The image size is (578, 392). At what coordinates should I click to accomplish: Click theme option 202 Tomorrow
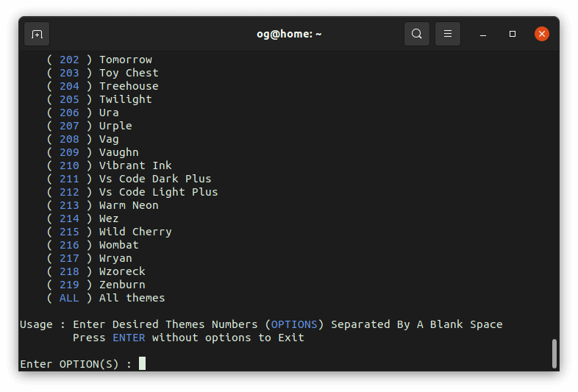[x=99, y=60]
